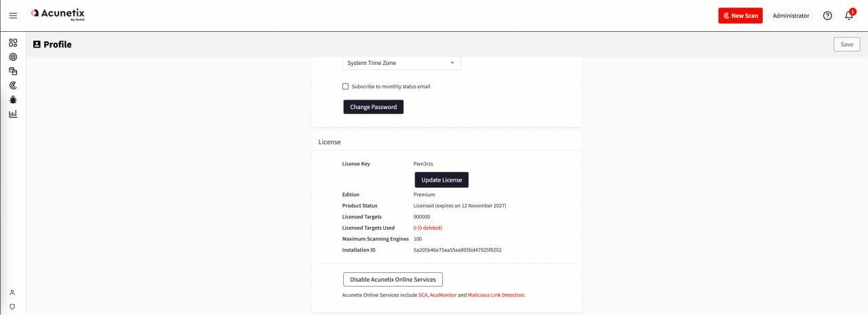Open the SCA link
Viewport: 868px width, 315px height.
(x=423, y=295)
